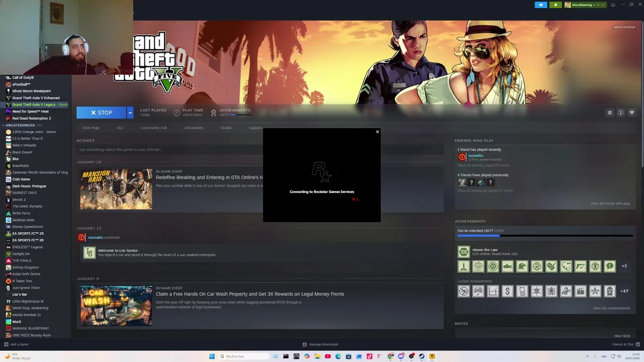Open game info icon near gear

[x=621, y=113]
